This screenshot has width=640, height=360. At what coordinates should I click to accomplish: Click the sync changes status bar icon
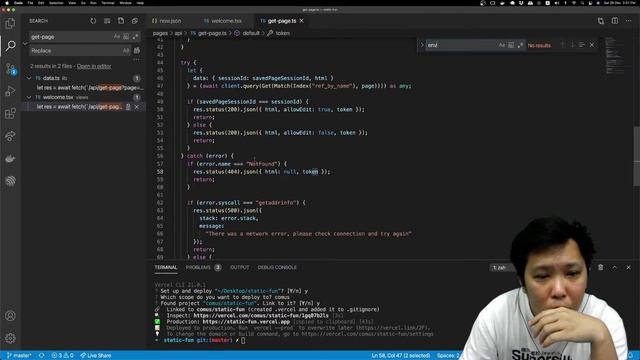click(42, 356)
